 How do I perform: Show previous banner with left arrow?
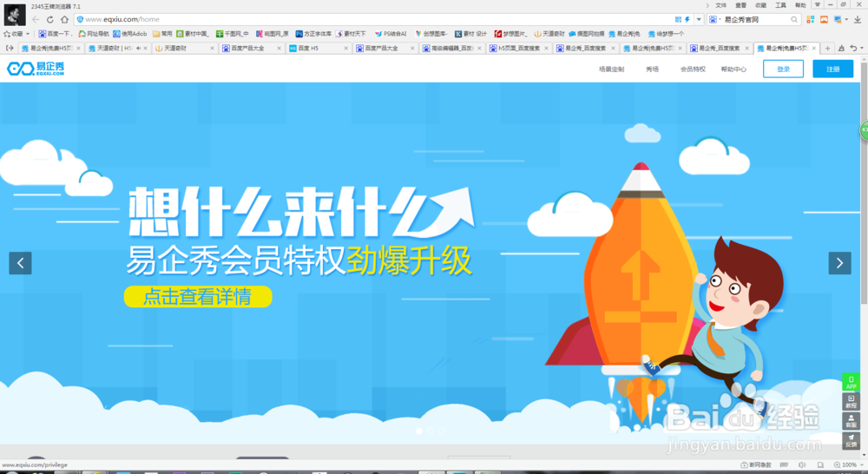pos(21,263)
